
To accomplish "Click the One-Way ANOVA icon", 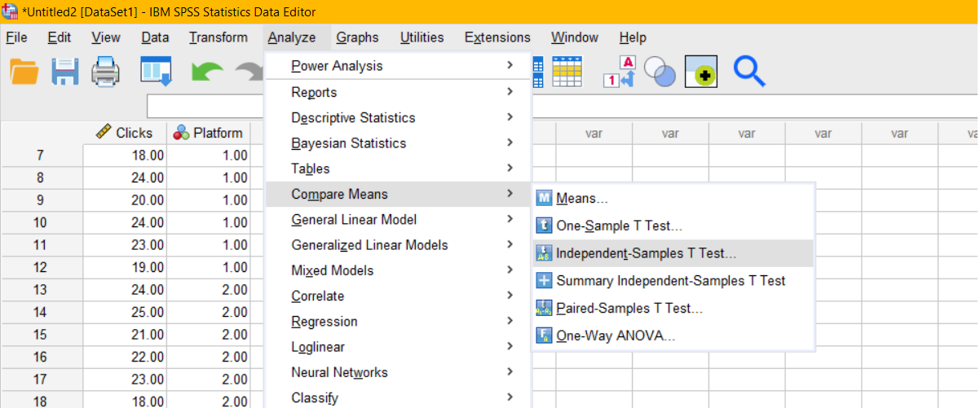I will (x=544, y=335).
